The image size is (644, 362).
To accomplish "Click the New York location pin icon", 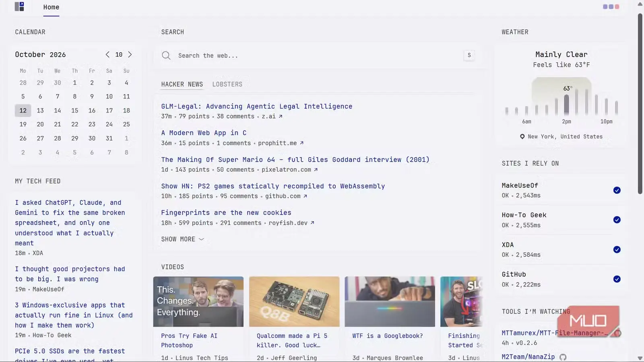I will click(522, 136).
